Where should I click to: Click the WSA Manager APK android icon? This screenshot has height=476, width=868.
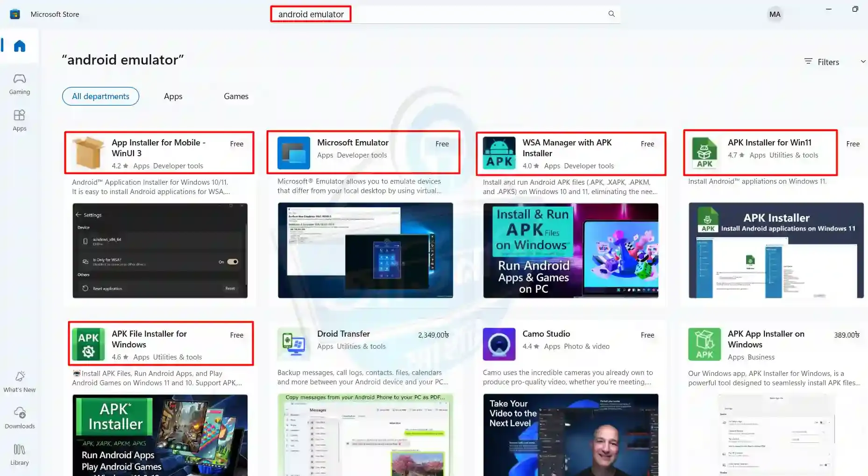tap(499, 153)
